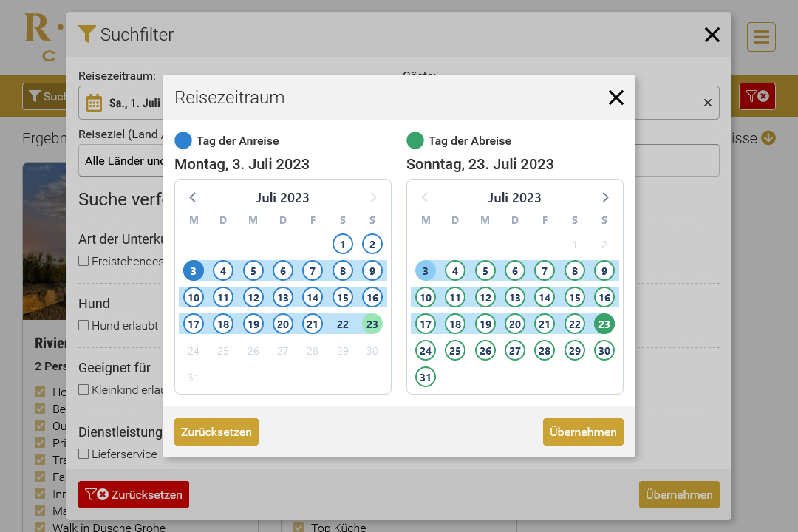Click the sort arrow icon beside results

click(x=768, y=138)
